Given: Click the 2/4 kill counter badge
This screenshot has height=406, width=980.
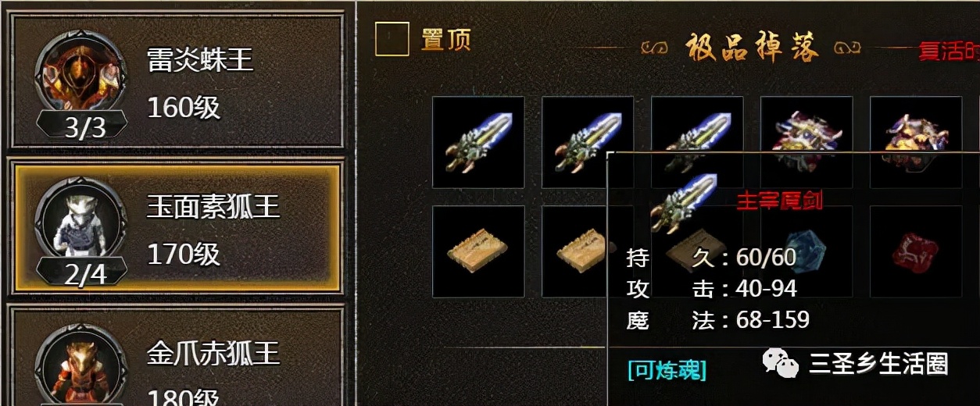Looking at the screenshot, I should point(84,276).
